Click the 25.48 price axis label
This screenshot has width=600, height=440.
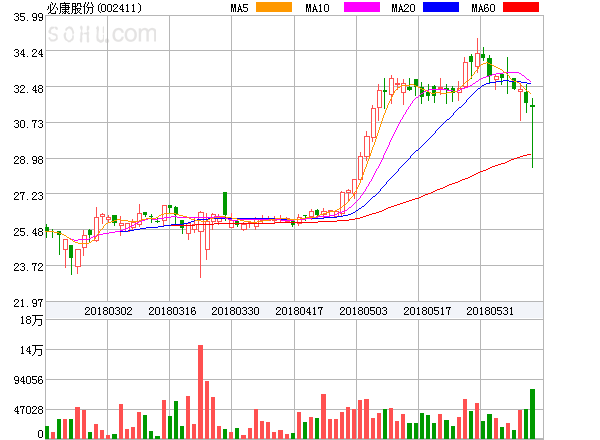28,232
